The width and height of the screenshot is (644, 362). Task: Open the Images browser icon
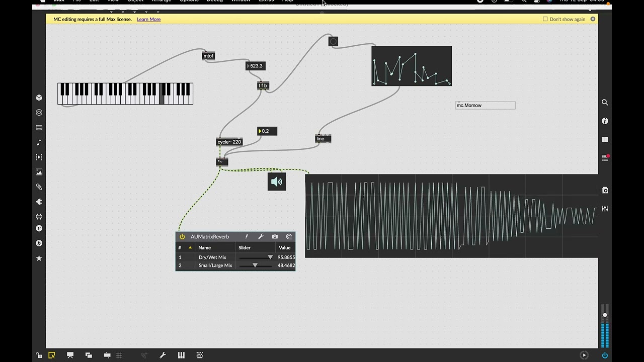click(x=39, y=172)
